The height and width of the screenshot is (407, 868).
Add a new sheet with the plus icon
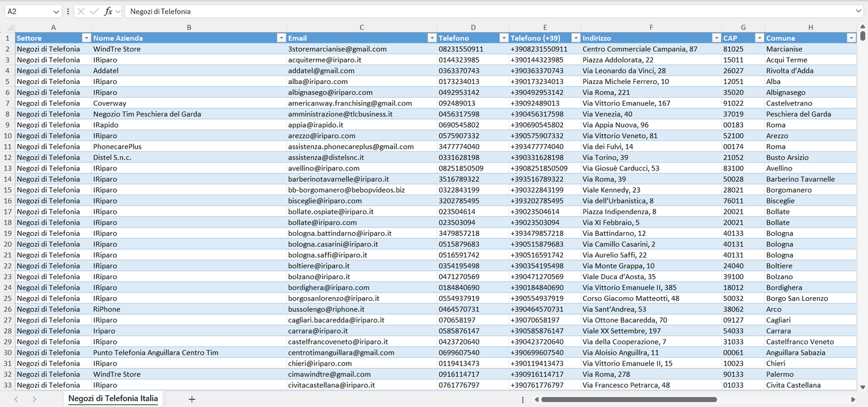point(192,399)
